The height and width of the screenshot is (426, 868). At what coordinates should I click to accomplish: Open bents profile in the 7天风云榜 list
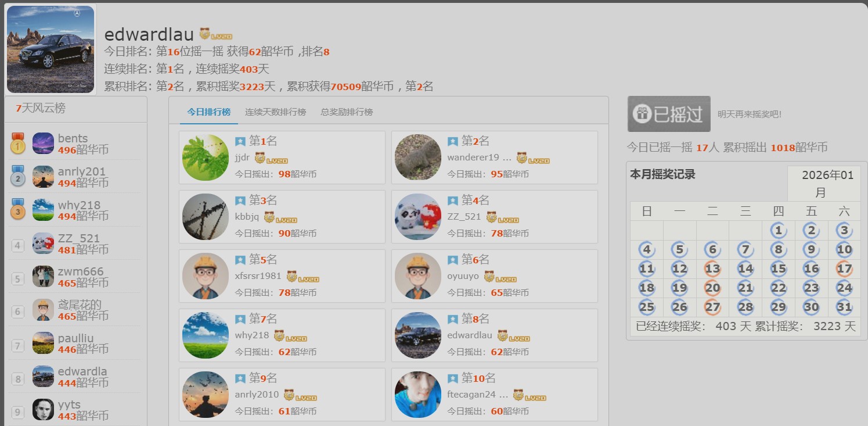[x=73, y=138]
